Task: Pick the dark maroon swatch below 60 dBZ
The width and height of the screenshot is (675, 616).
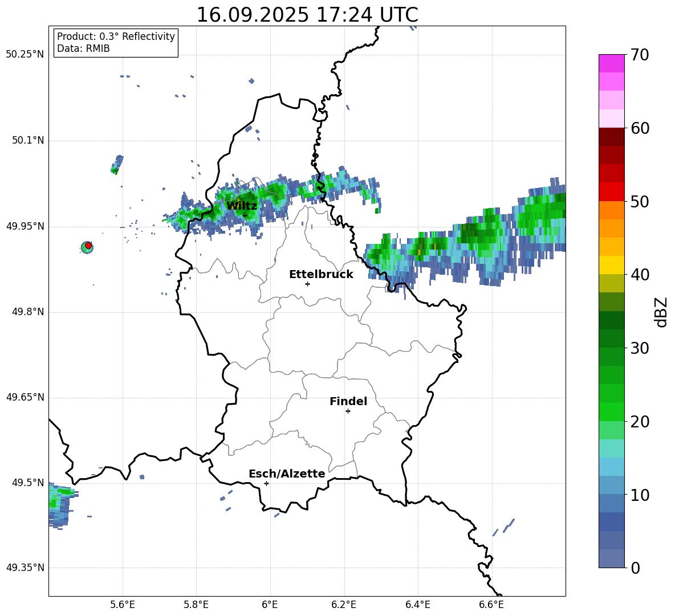Action: (x=611, y=137)
